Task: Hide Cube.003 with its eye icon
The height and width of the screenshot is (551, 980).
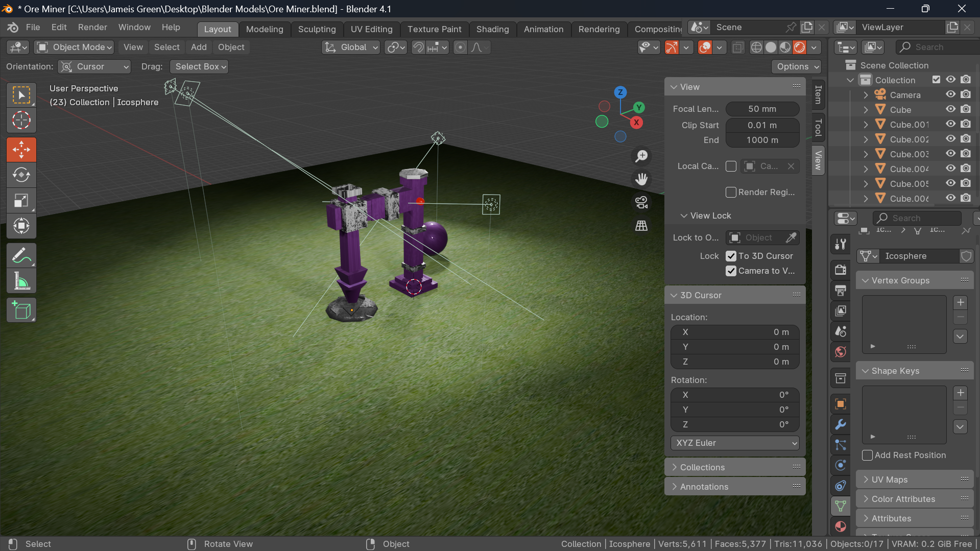Action: click(x=950, y=154)
